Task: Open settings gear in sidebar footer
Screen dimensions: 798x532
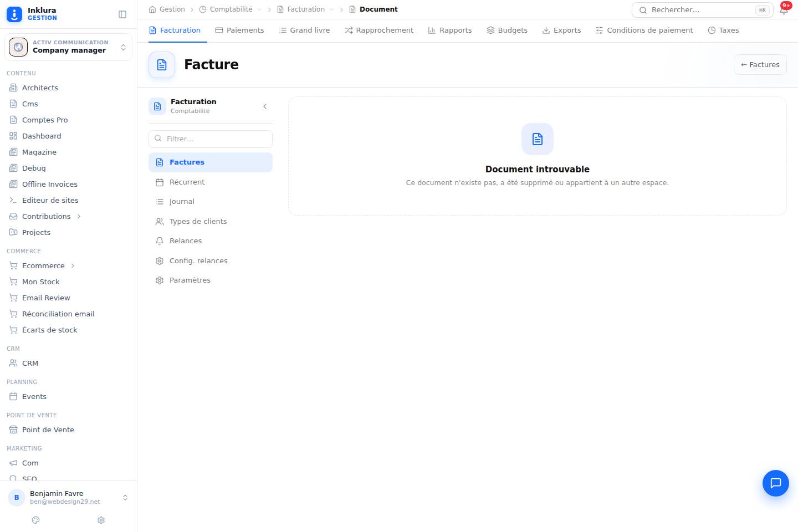Action: (x=101, y=520)
